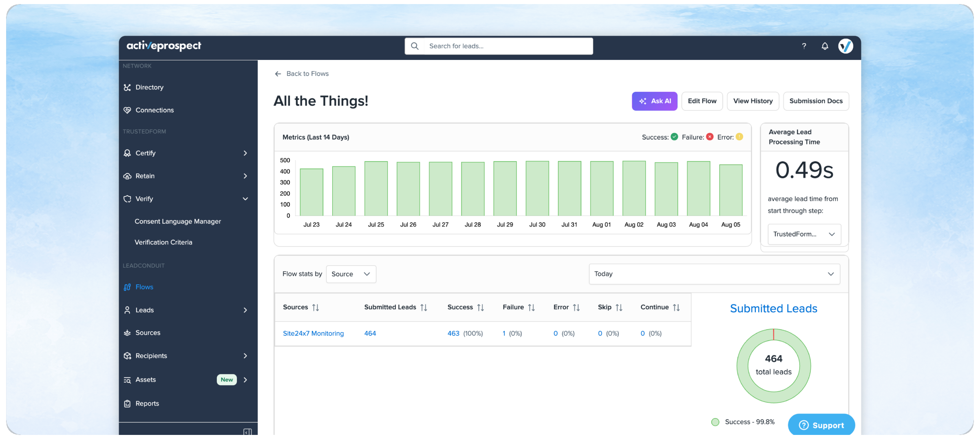Click the 0.49s processing time value
Viewport: 980px width, 439px height.
tap(804, 170)
